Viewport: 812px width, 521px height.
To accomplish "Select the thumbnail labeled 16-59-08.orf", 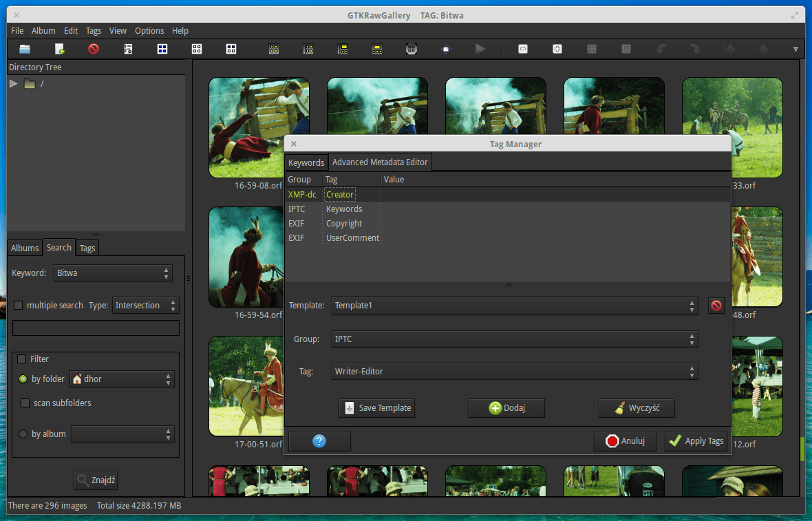I will 259,127.
